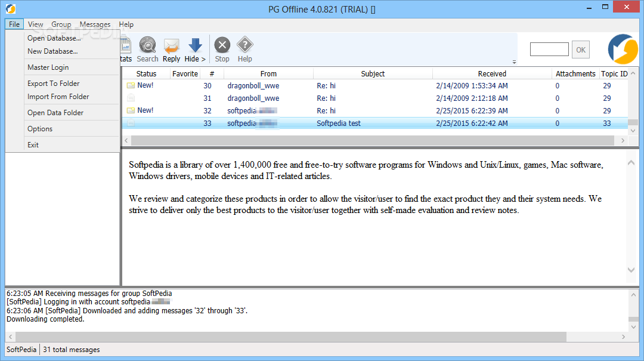The image size is (644, 361).
Task: Sort by Received column header
Action: (492, 73)
